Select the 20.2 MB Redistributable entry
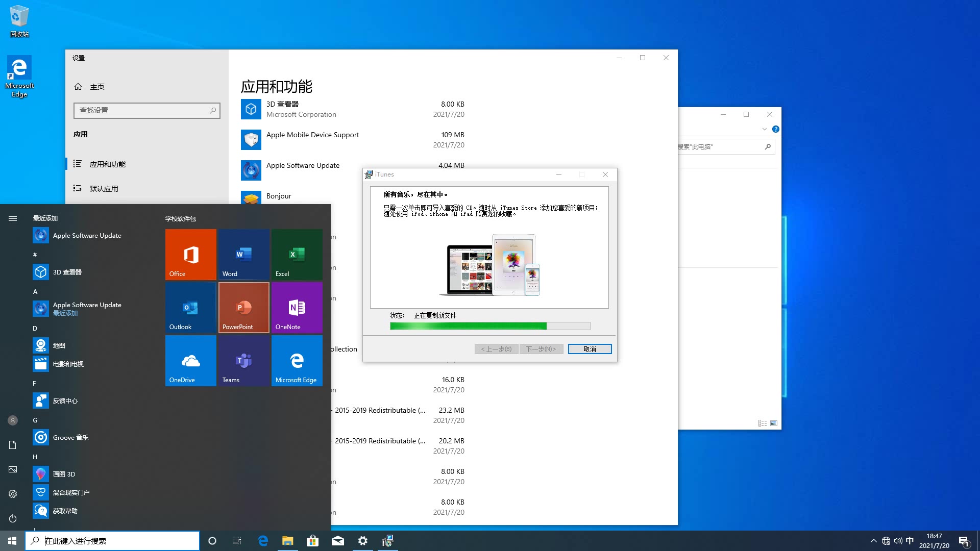 pyautogui.click(x=398, y=446)
